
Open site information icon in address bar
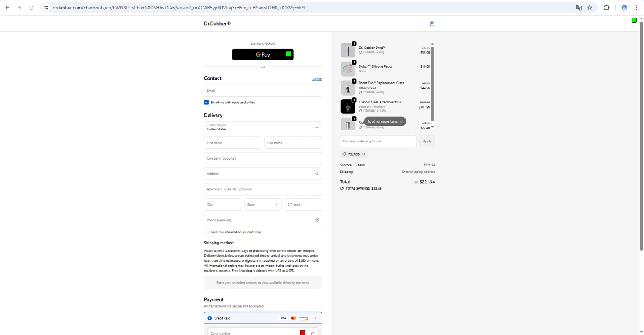(46, 8)
